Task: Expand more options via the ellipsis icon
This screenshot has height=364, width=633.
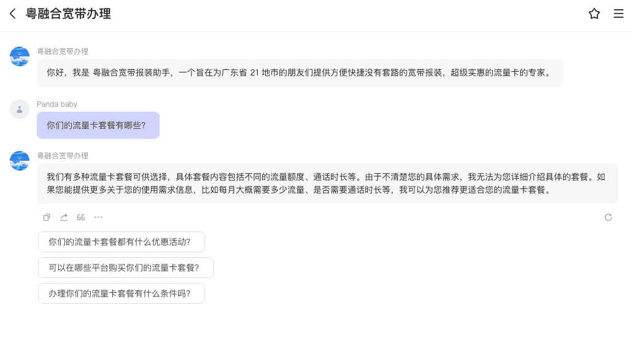Action: (98, 217)
